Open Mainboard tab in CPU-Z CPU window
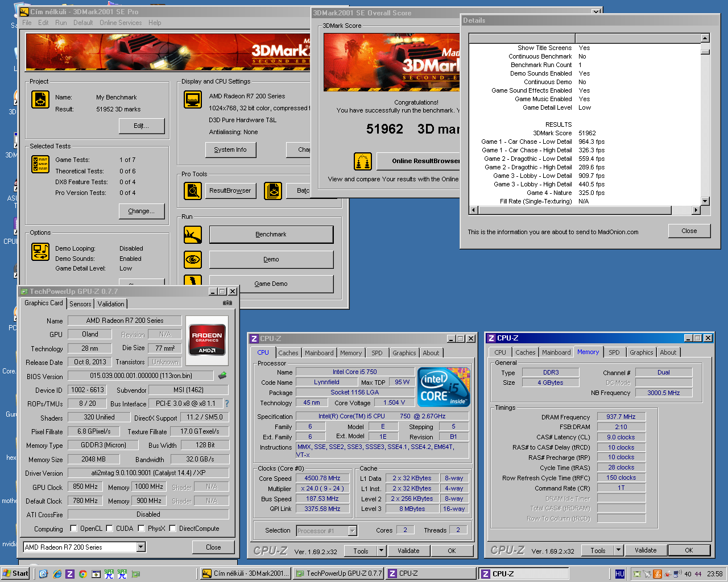 point(319,353)
